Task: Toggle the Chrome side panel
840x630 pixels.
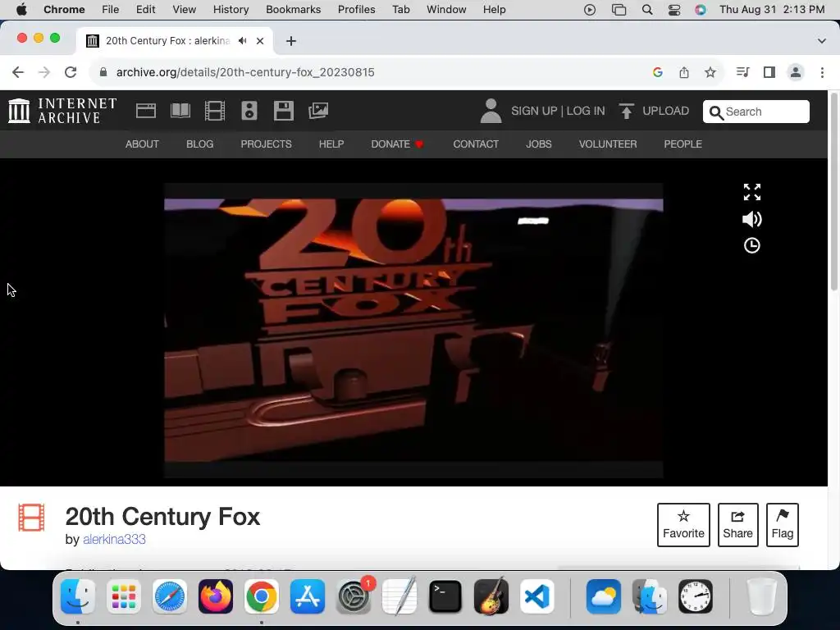Action: (769, 72)
